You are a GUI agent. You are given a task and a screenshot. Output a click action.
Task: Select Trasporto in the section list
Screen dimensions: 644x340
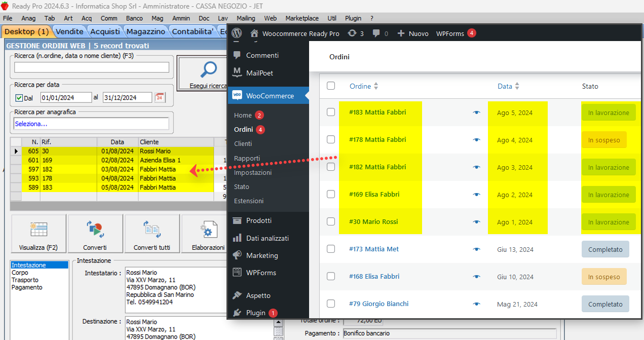(x=25, y=280)
